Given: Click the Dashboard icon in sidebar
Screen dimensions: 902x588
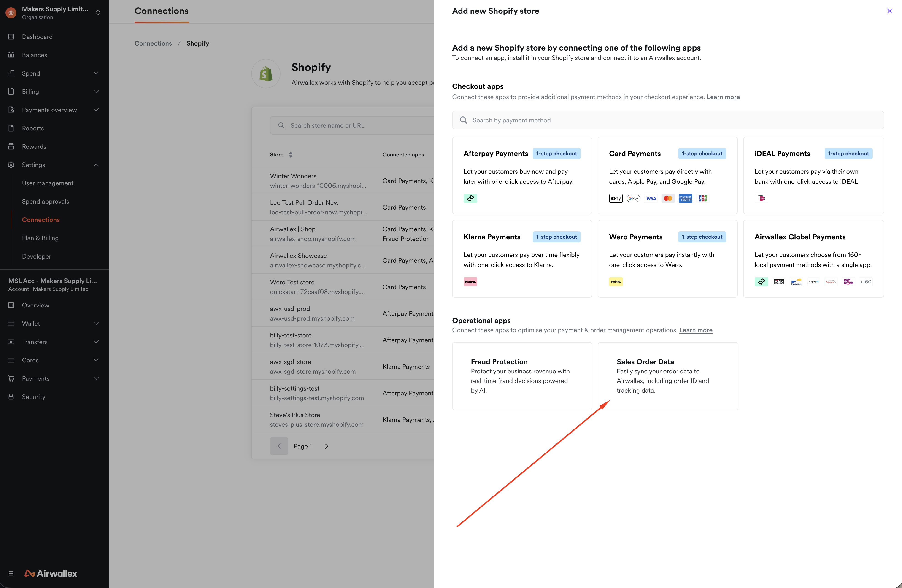Looking at the screenshot, I should point(11,37).
